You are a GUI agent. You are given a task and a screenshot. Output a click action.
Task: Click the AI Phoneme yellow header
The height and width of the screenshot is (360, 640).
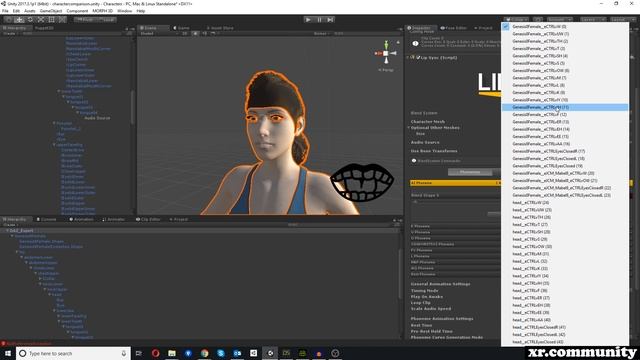(455, 183)
